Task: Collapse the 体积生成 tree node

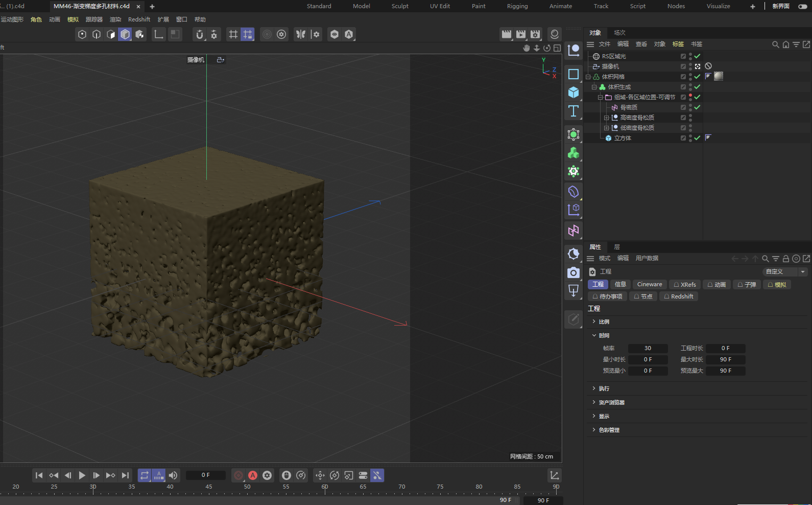Action: [594, 87]
